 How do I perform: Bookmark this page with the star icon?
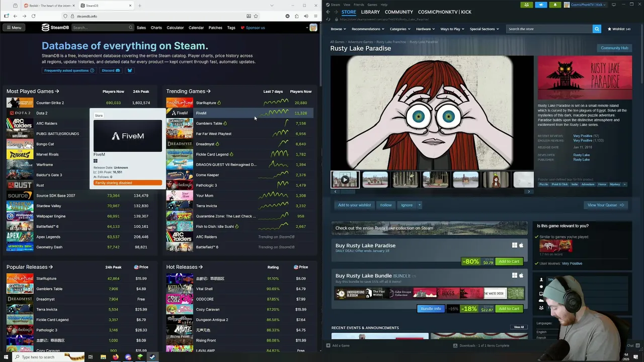tap(256, 16)
